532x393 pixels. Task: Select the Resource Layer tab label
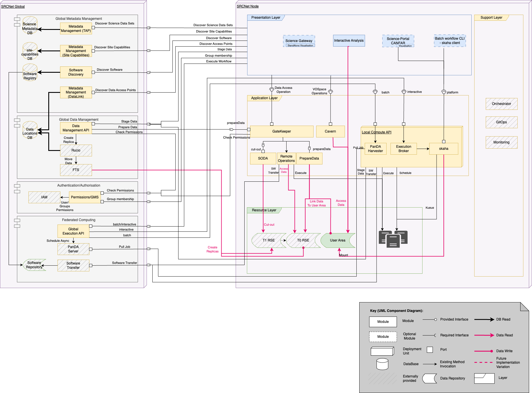264,210
